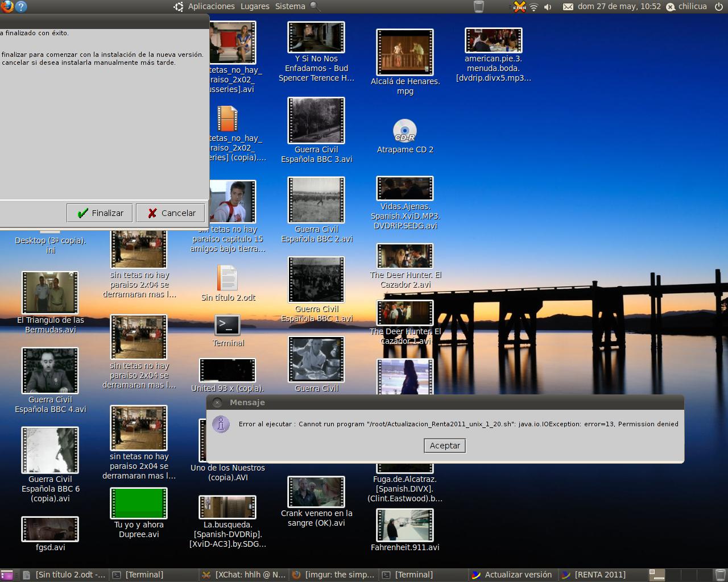Switch to the imgur Firefox taskbar window
The height and width of the screenshot is (582, 728).
(x=334, y=575)
